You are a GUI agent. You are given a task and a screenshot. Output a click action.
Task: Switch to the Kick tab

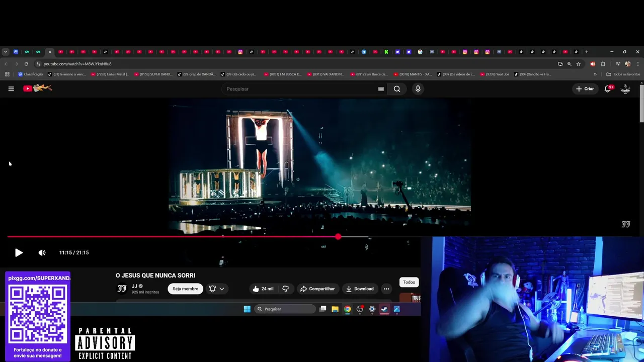[386, 52]
